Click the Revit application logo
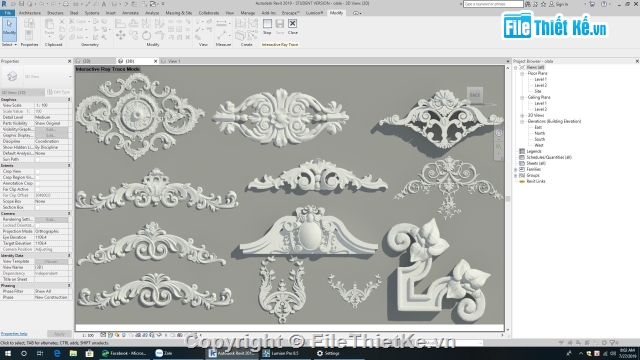Viewport: 640px width, 360px height. (x=4, y=4)
